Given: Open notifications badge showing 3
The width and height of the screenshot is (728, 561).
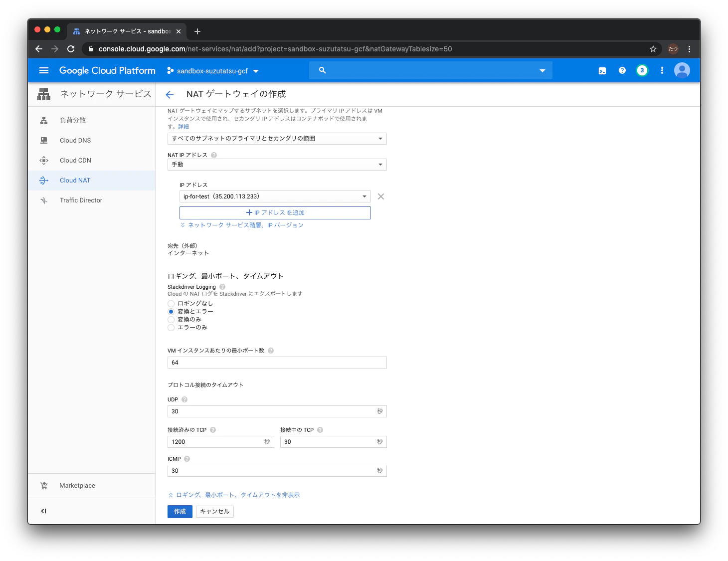Looking at the screenshot, I should 642,70.
